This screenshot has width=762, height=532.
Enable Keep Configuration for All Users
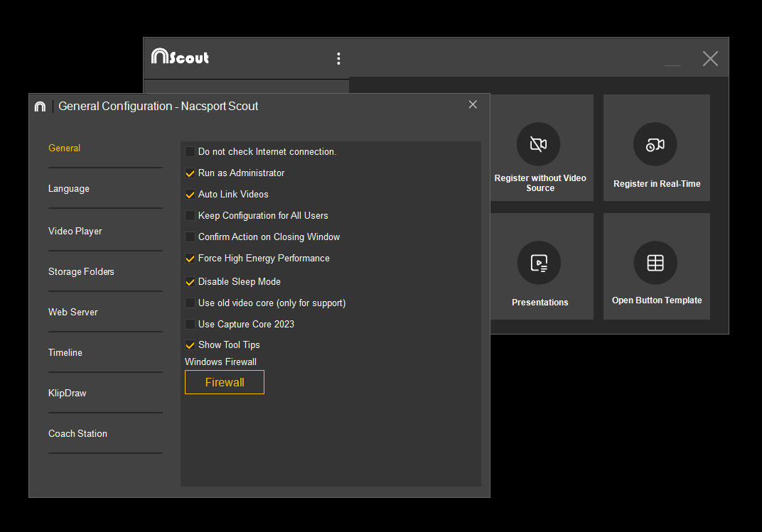click(190, 215)
